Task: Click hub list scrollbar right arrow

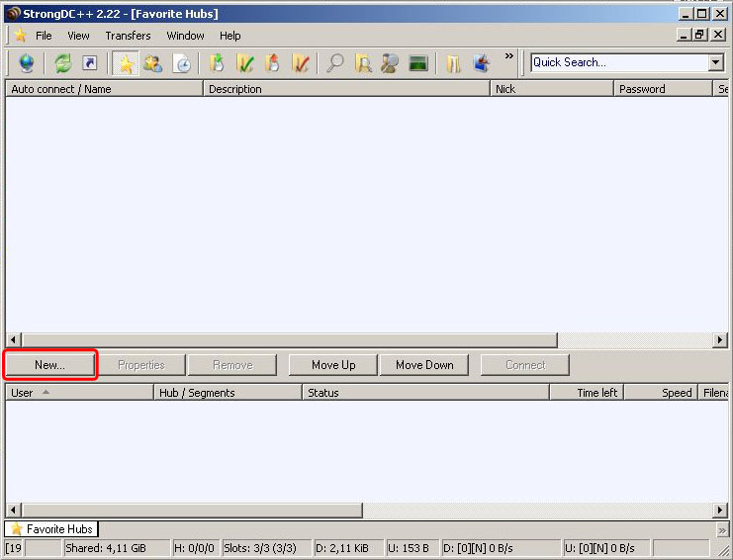Action: pyautogui.click(x=720, y=339)
